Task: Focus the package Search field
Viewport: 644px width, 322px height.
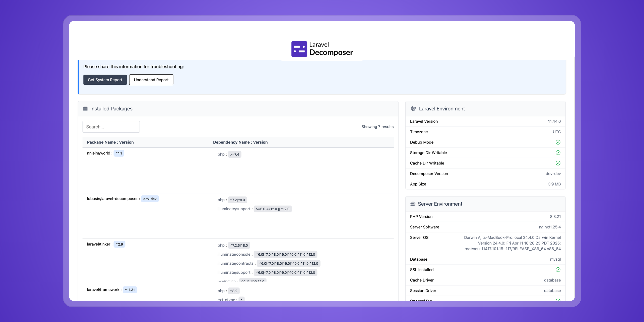Action: point(111,127)
